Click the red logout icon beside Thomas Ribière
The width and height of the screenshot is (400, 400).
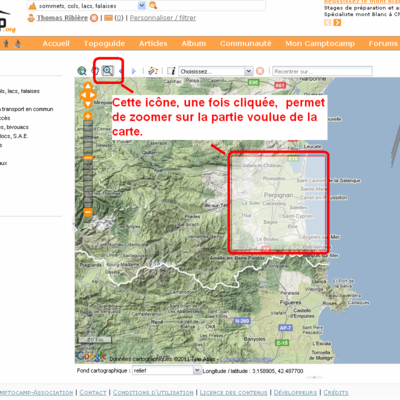click(94, 18)
